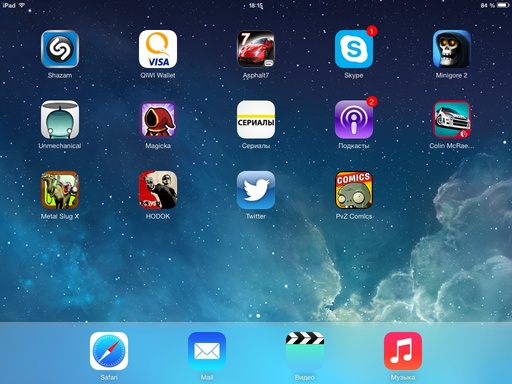Tap the clock in status bar
This screenshot has height=384, width=512.
256,5
